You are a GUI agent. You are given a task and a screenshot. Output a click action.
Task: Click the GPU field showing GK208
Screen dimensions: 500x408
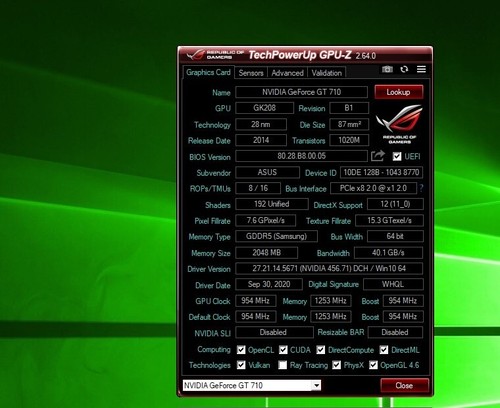click(264, 108)
